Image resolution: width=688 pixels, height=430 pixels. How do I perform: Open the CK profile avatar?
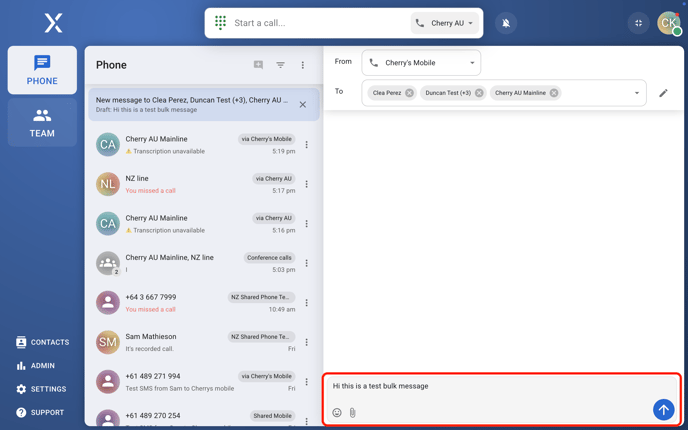coord(668,23)
